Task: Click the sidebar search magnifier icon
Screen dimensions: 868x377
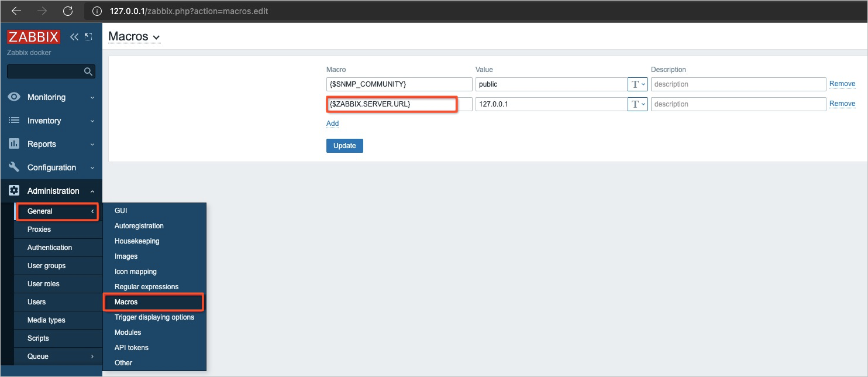Action: pyautogui.click(x=88, y=71)
